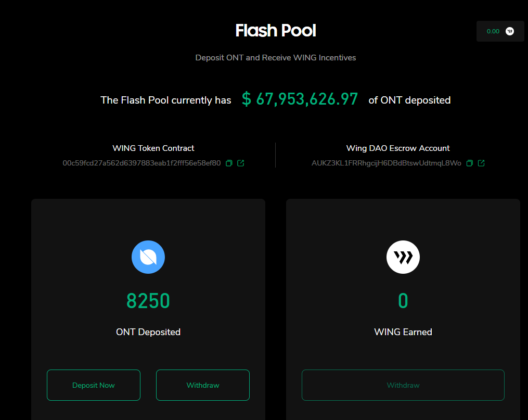
Task: Select the WING Token Contract hash text
Action: point(141,163)
